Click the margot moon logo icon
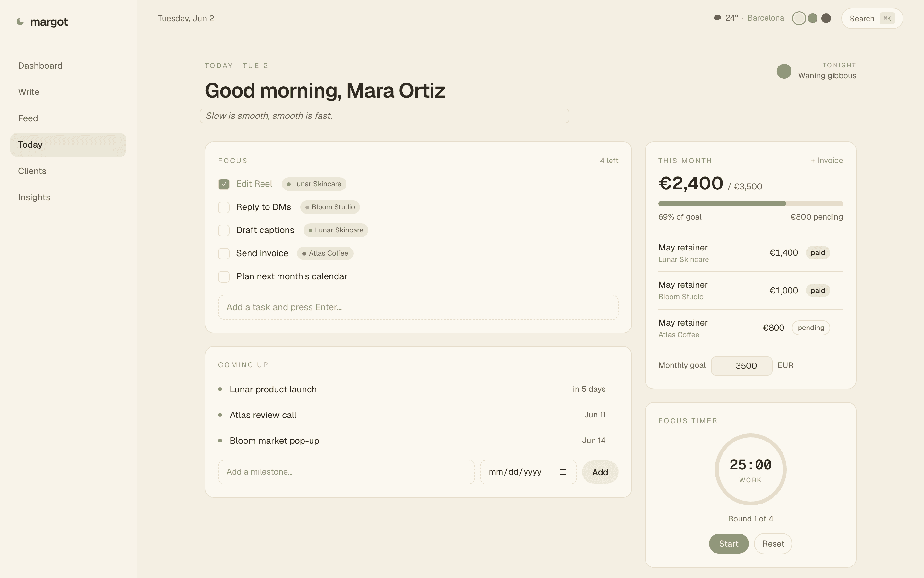924x578 pixels. pos(20,22)
